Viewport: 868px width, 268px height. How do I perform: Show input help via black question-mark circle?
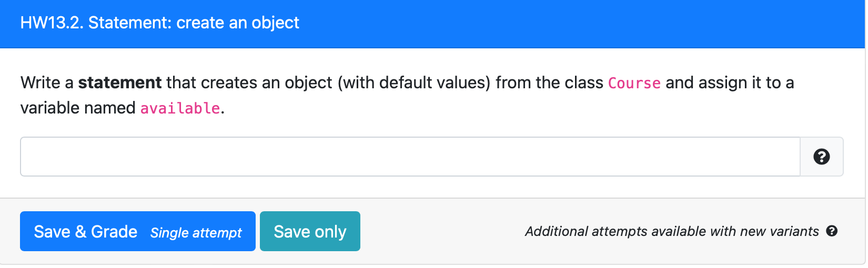[821, 157]
